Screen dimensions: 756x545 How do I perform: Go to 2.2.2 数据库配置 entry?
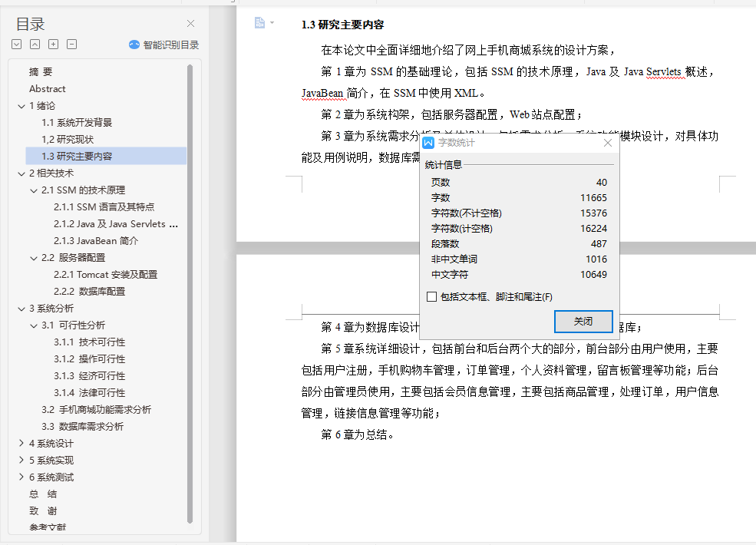(x=89, y=292)
